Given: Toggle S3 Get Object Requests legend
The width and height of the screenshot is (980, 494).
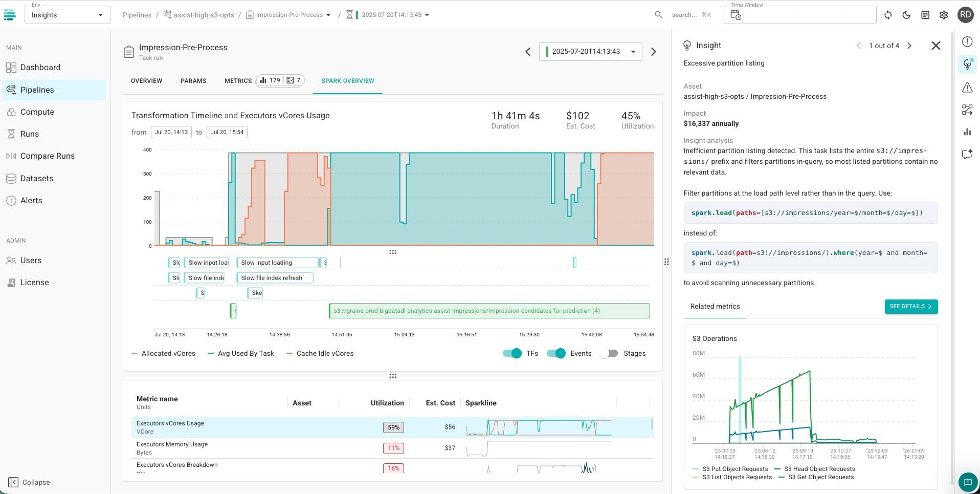Looking at the screenshot, I should [816, 477].
